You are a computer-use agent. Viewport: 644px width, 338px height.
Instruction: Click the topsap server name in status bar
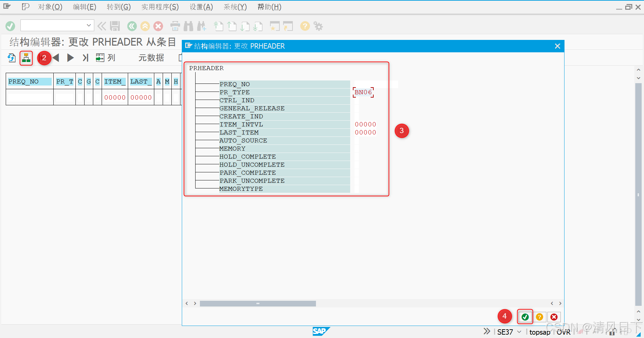tap(540, 332)
